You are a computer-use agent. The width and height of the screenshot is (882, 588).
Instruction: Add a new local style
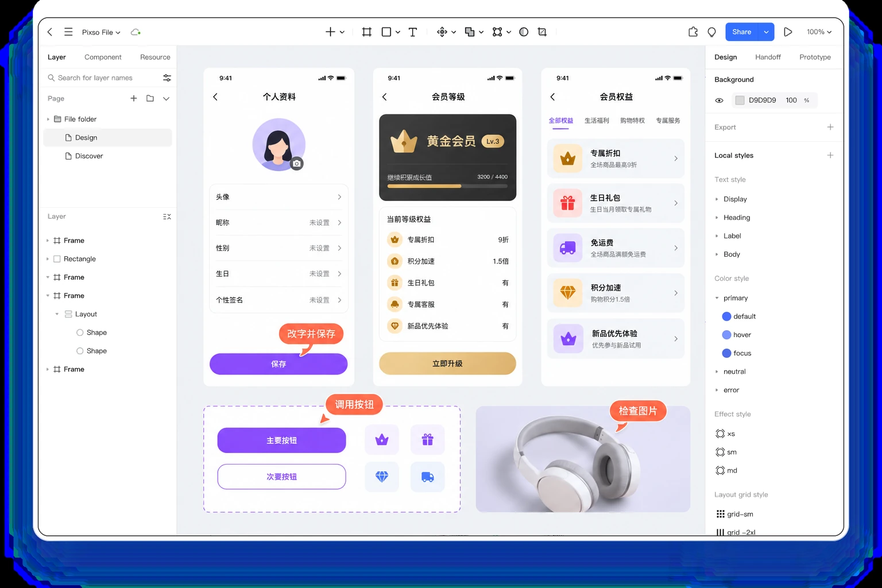[x=830, y=155]
